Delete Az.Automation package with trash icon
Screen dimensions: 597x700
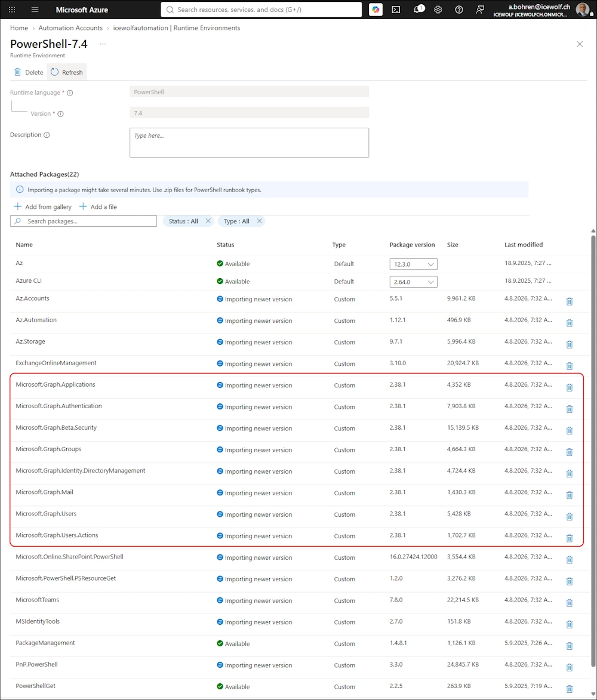click(570, 323)
